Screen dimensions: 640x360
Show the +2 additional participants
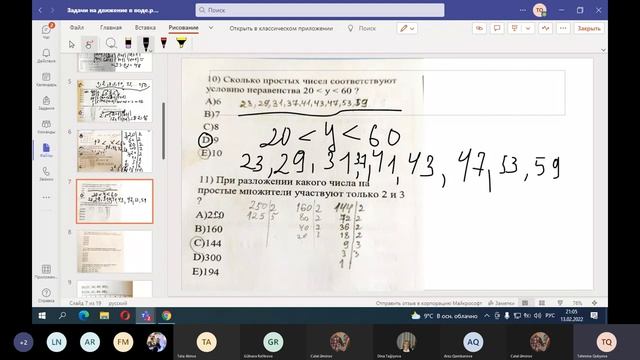[x=23, y=342]
